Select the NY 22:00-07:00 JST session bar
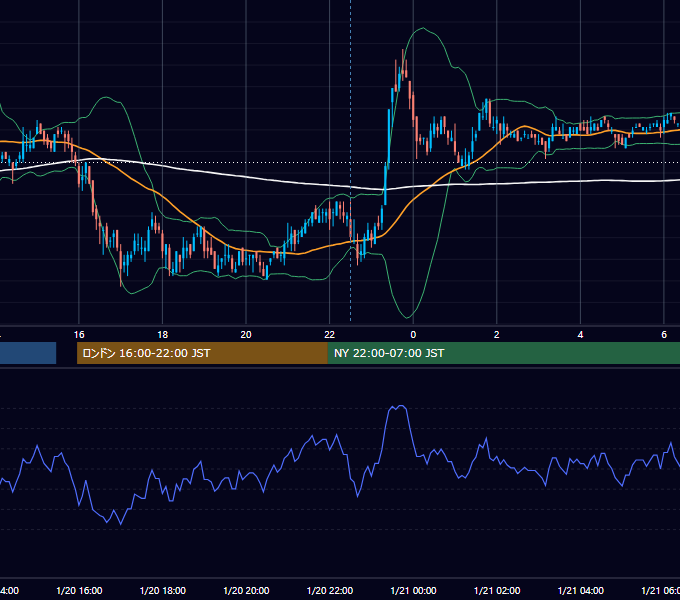Viewport: 680px width, 600px height. point(504,353)
